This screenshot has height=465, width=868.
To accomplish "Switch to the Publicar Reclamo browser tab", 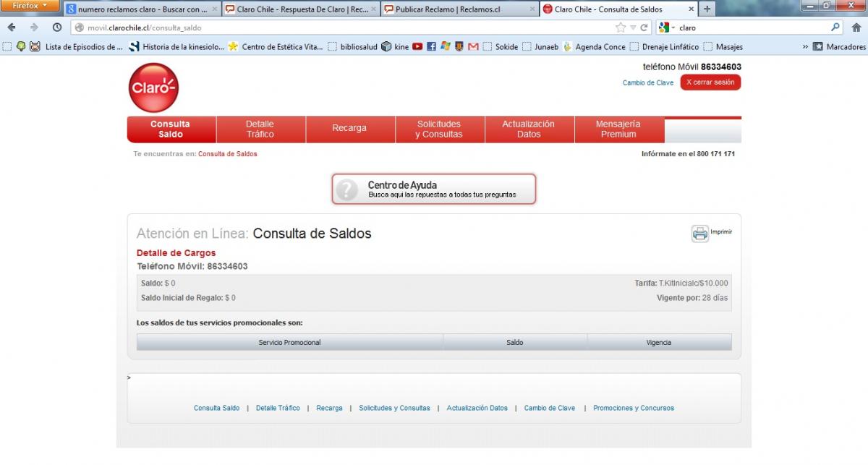I will (x=459, y=9).
